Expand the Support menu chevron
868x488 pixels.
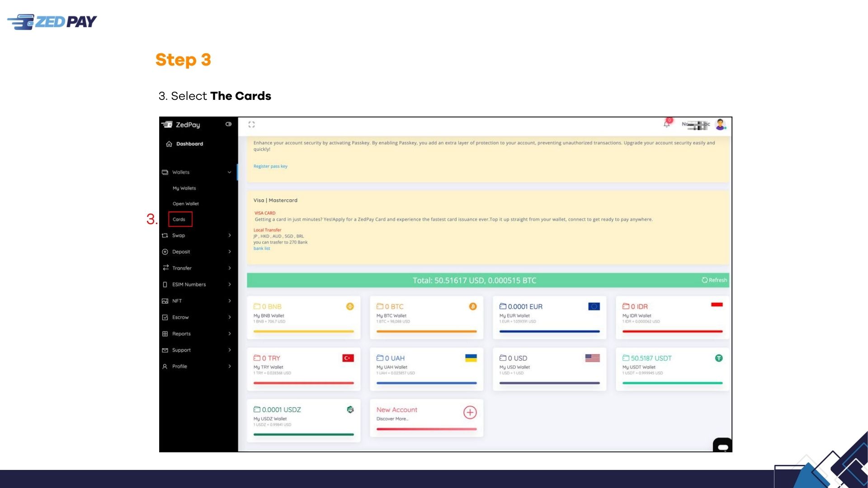(230, 350)
